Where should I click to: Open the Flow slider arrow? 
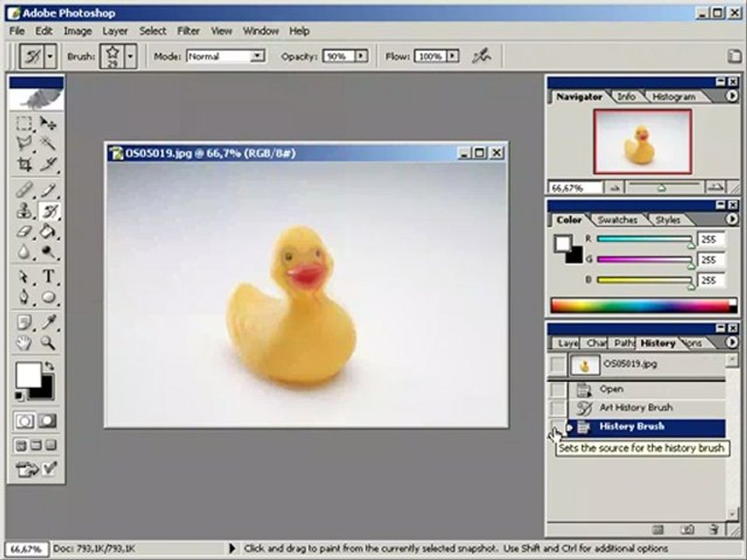coord(453,56)
